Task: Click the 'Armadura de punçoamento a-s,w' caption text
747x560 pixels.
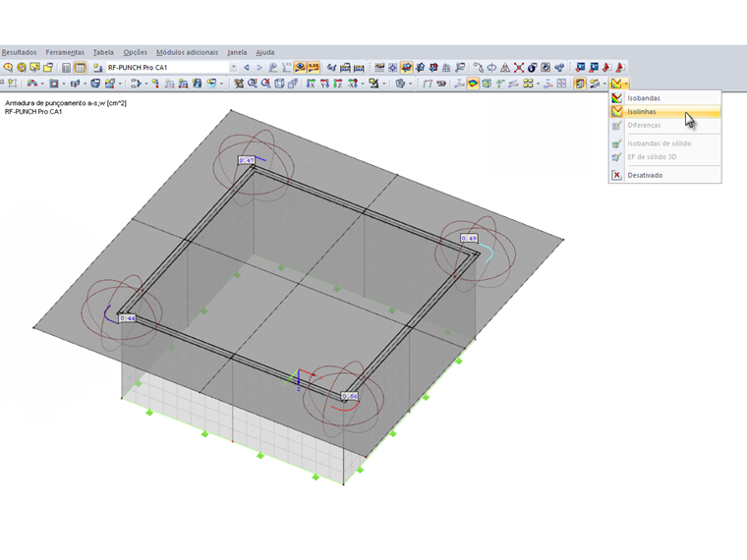Action: click(x=66, y=103)
